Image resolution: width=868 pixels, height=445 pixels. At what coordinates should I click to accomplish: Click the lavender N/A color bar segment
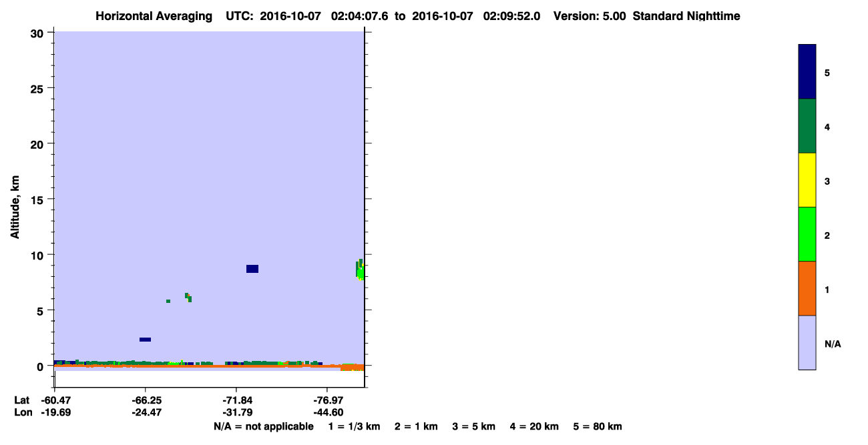tap(807, 342)
